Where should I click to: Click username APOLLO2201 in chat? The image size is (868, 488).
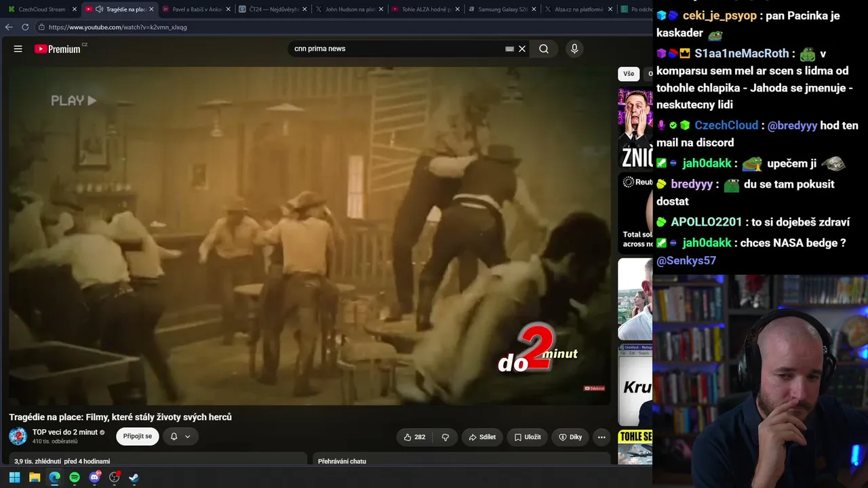click(x=707, y=222)
